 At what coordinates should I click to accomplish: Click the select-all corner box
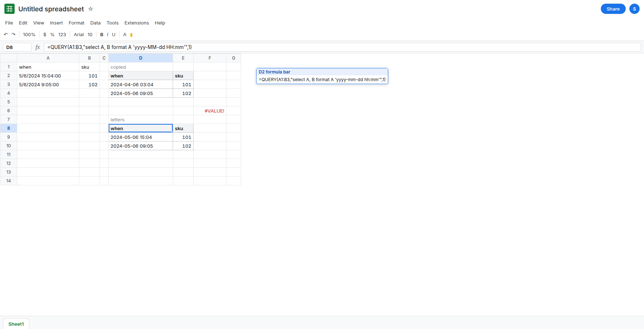point(8,58)
